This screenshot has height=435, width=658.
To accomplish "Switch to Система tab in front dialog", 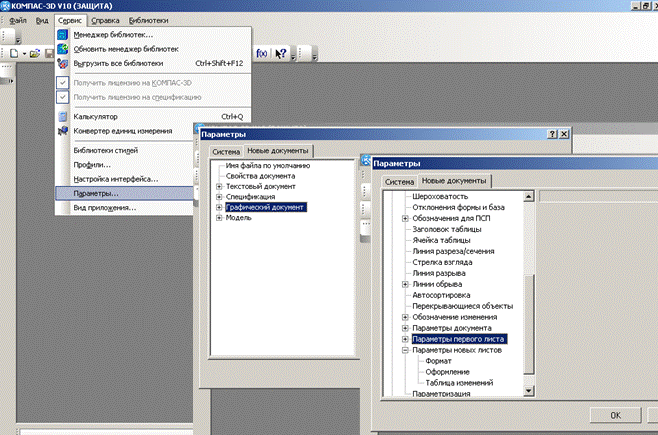I will 400,182.
